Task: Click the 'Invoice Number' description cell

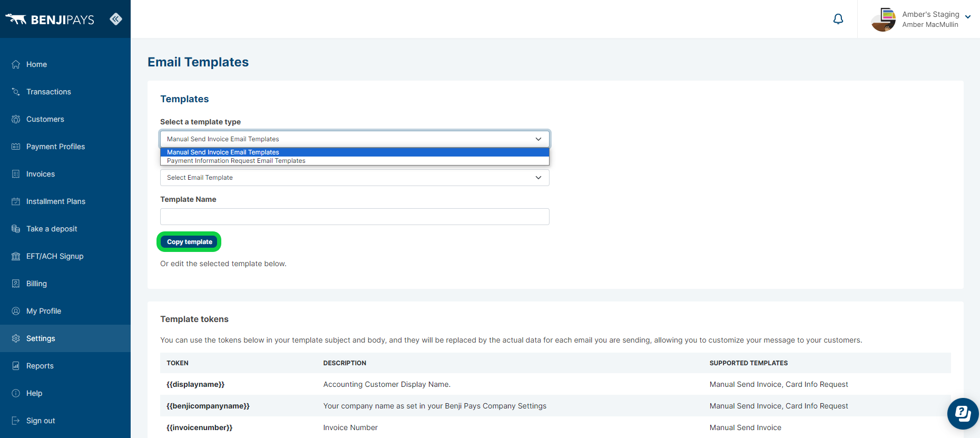Action: [x=350, y=427]
